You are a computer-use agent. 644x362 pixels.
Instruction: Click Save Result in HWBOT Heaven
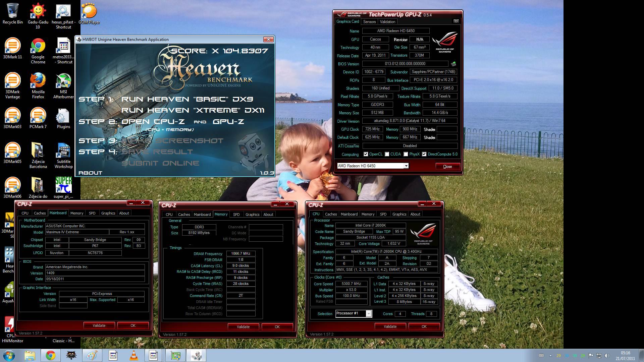click(x=157, y=152)
